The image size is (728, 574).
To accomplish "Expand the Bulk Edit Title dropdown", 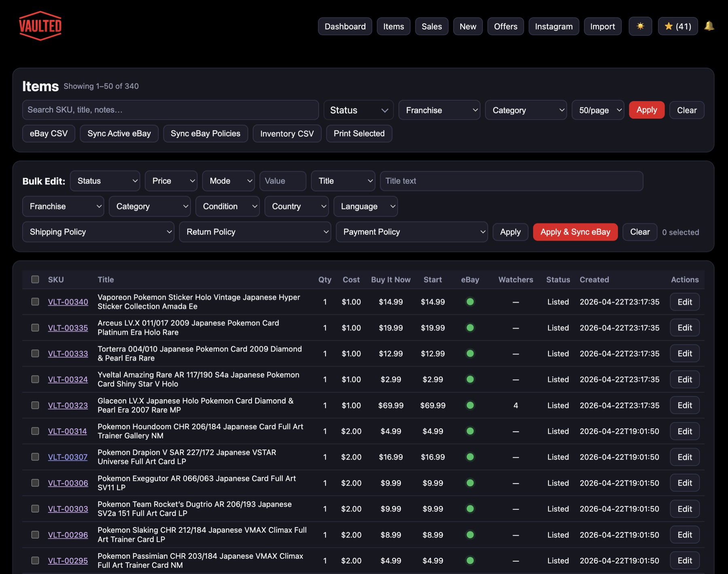I will (343, 181).
